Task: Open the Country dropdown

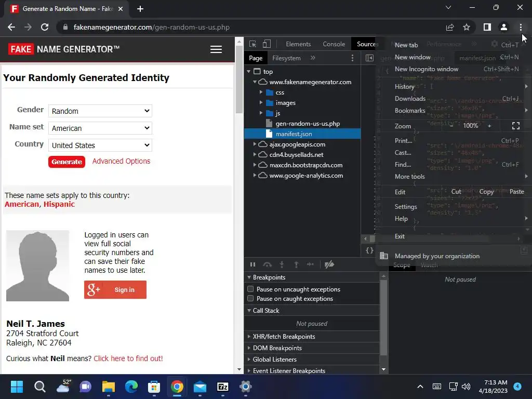Action: pyautogui.click(x=100, y=145)
